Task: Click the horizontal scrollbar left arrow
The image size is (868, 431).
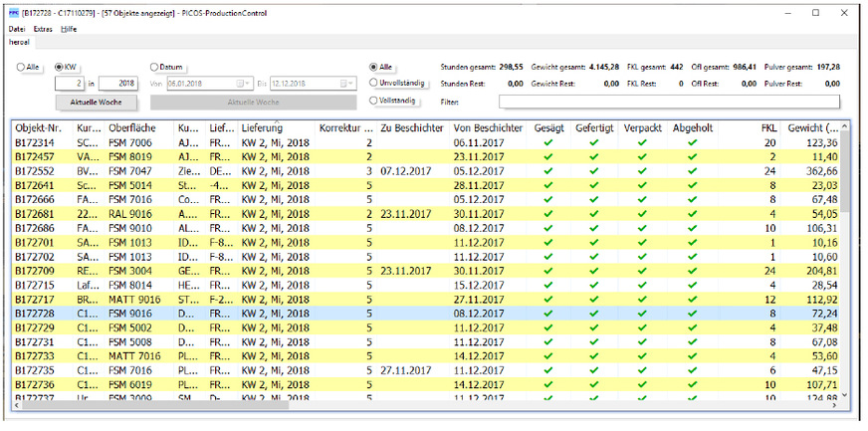Action: pyautogui.click(x=17, y=405)
